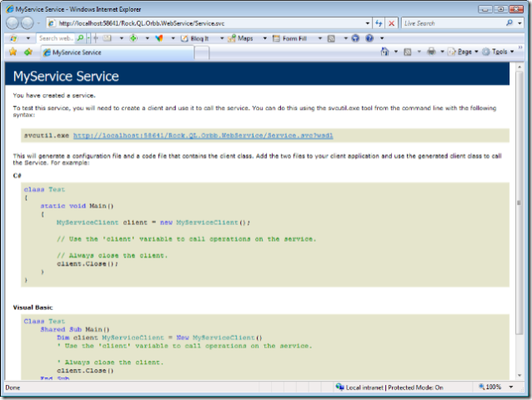This screenshot has width=532, height=400.
Task: Click the Add to Favorites icon
Action: 28,52
